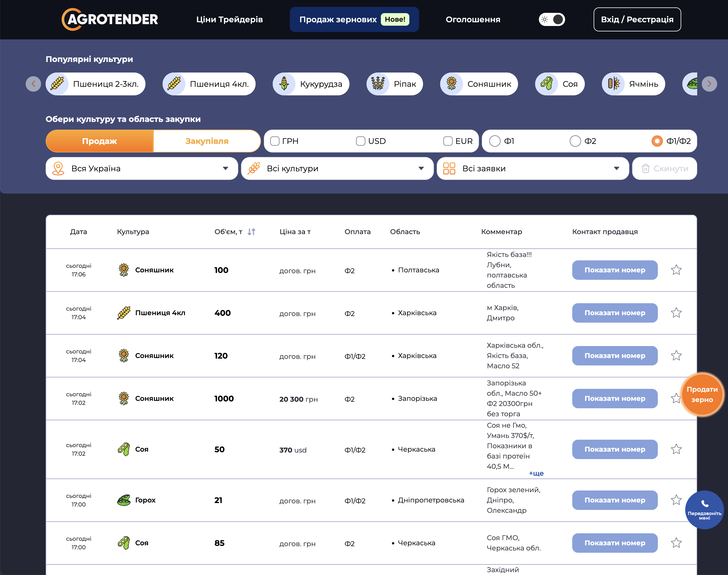Switch to the Закупівля tab

207,141
